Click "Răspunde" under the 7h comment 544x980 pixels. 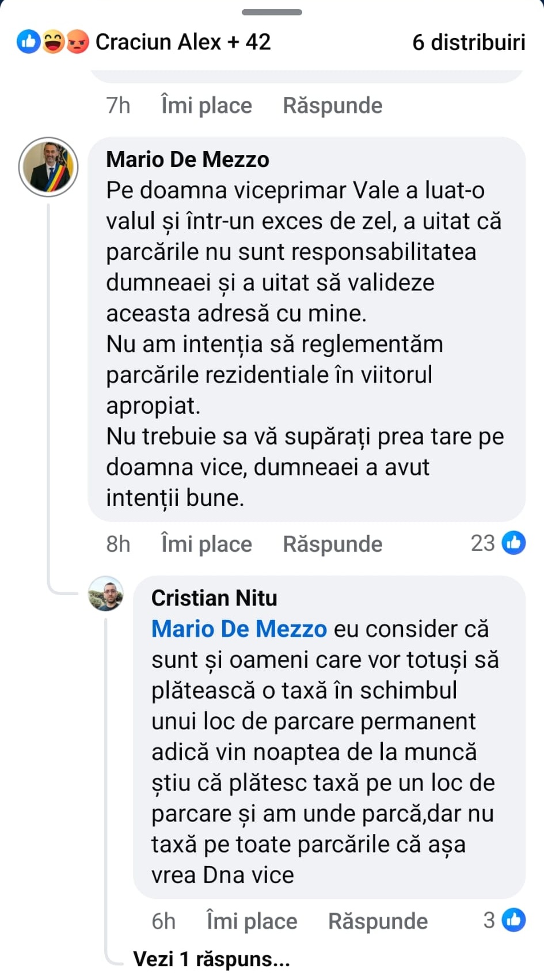tap(332, 105)
